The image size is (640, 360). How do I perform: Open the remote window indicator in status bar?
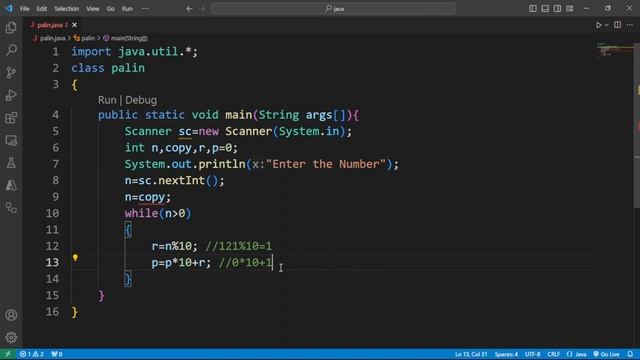pos(7,354)
